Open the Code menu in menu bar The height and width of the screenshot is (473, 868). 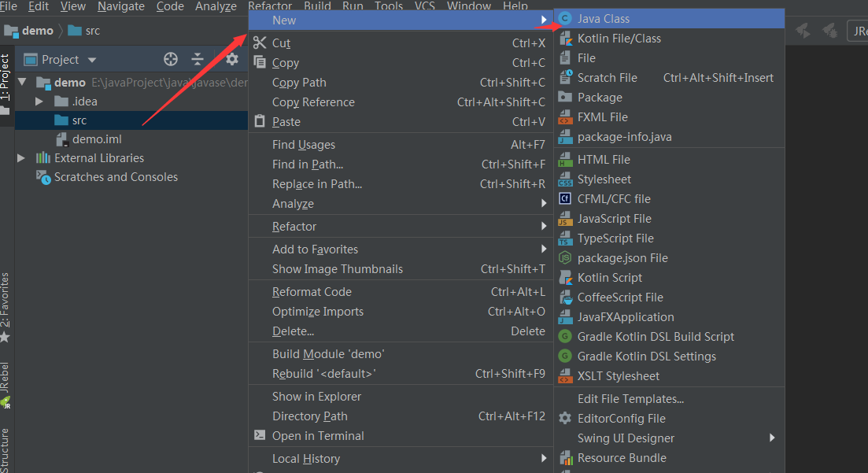170,6
